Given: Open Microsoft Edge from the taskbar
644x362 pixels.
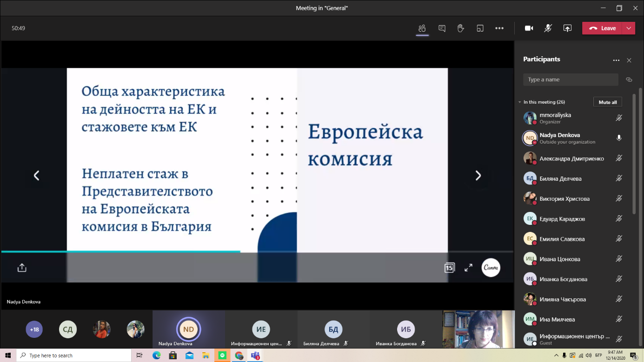Looking at the screenshot, I should click(x=156, y=355).
